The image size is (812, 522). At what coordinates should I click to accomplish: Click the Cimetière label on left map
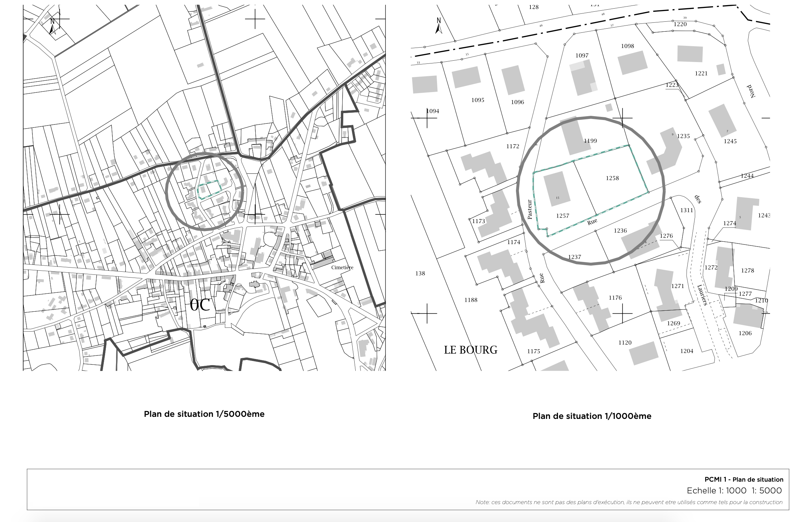coord(342,268)
